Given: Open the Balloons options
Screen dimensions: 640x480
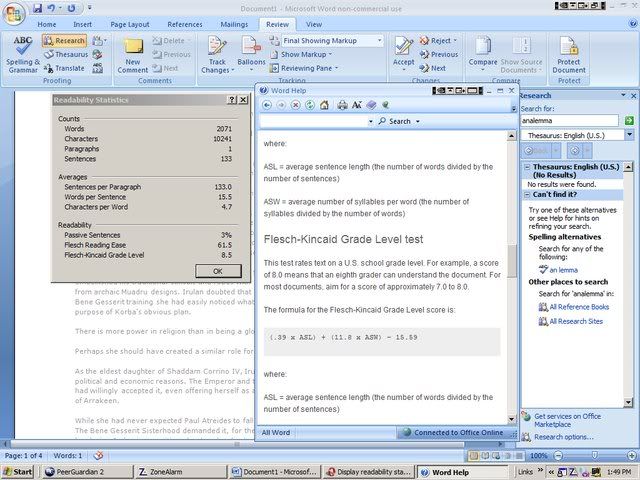Looking at the screenshot, I should (x=251, y=54).
